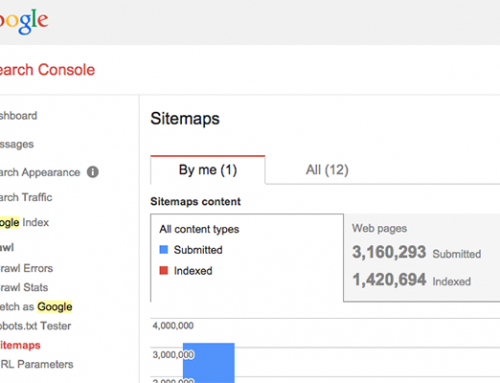Open Crawl Errors page

pyautogui.click(x=26, y=268)
